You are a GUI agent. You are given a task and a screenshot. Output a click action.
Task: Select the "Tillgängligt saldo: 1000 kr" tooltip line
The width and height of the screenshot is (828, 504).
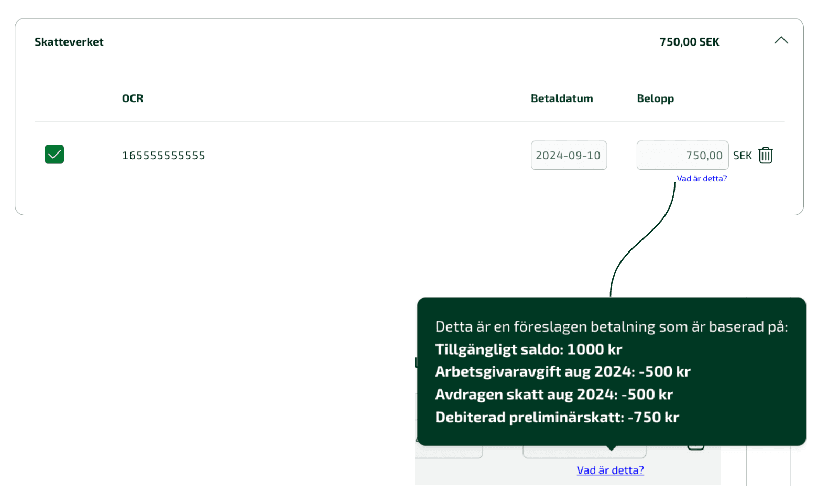coord(528,349)
